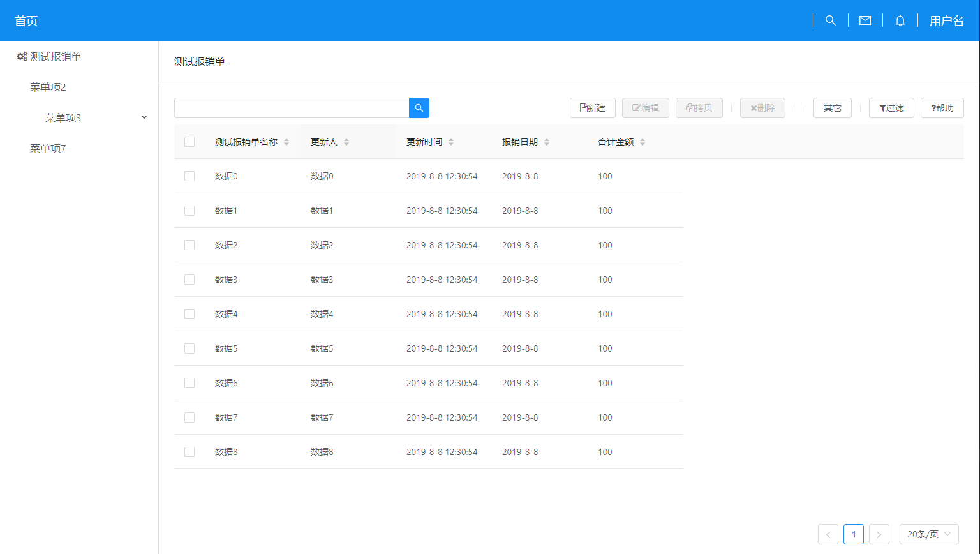980x554 pixels.
Task: Sort by 测试报销单名称 column arrows
Action: [286, 142]
